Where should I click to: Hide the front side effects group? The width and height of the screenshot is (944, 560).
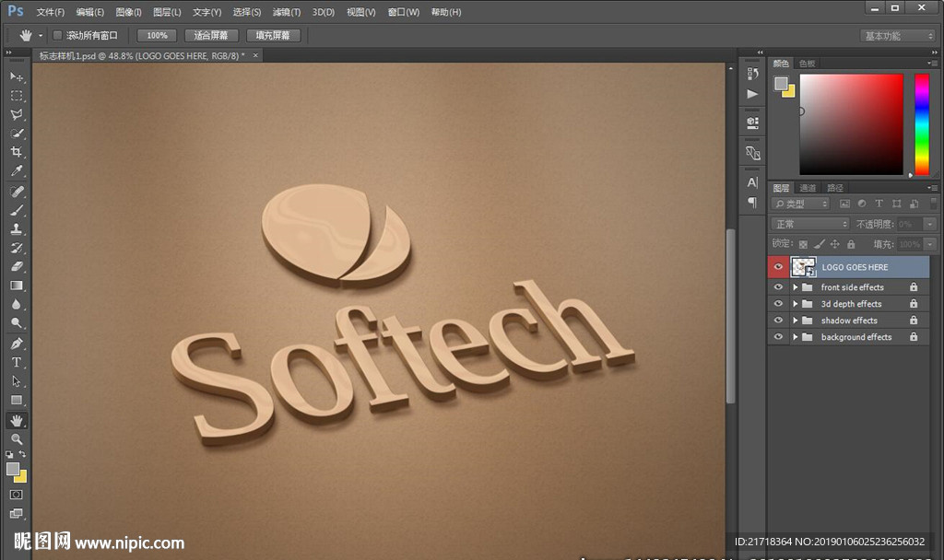[x=778, y=287]
